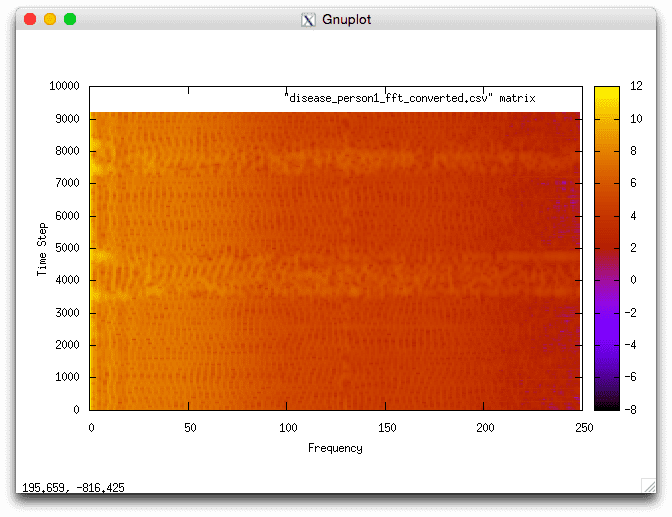The height and width of the screenshot is (517, 672).
Task: Click the heatmap color bar scale
Action: click(607, 248)
